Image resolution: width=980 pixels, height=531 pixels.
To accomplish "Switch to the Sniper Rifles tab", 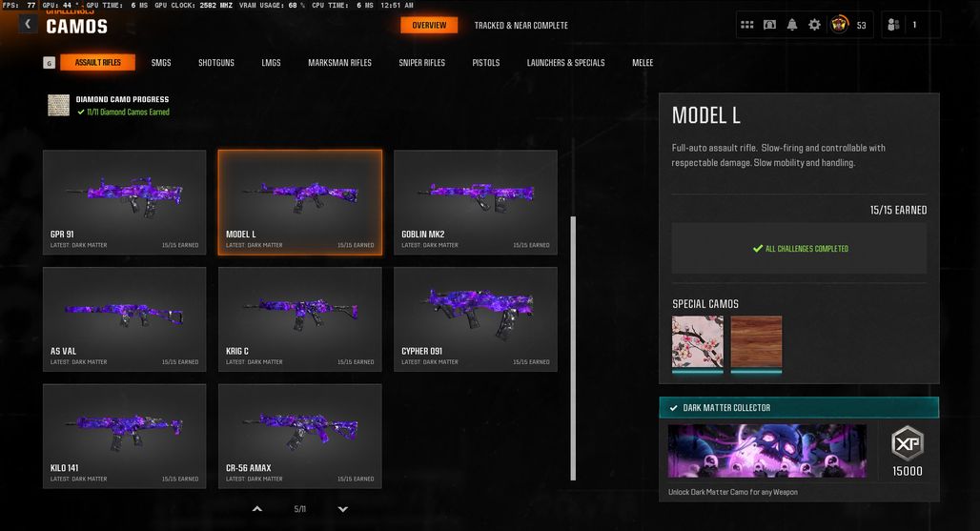I will (x=422, y=63).
